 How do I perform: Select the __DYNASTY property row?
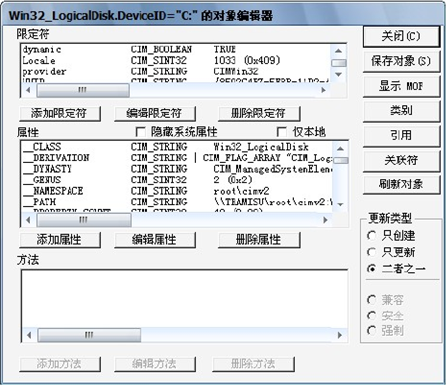[177, 169]
